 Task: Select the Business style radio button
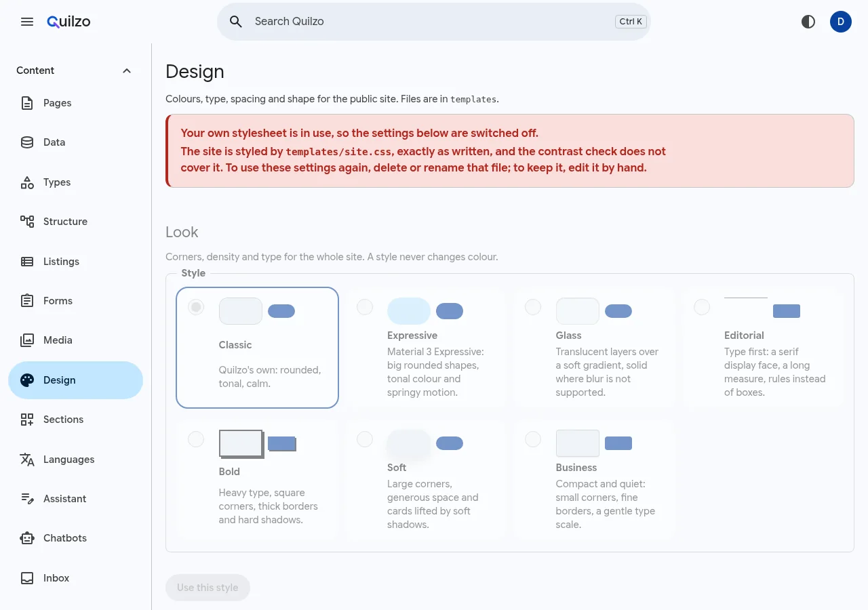tap(533, 439)
